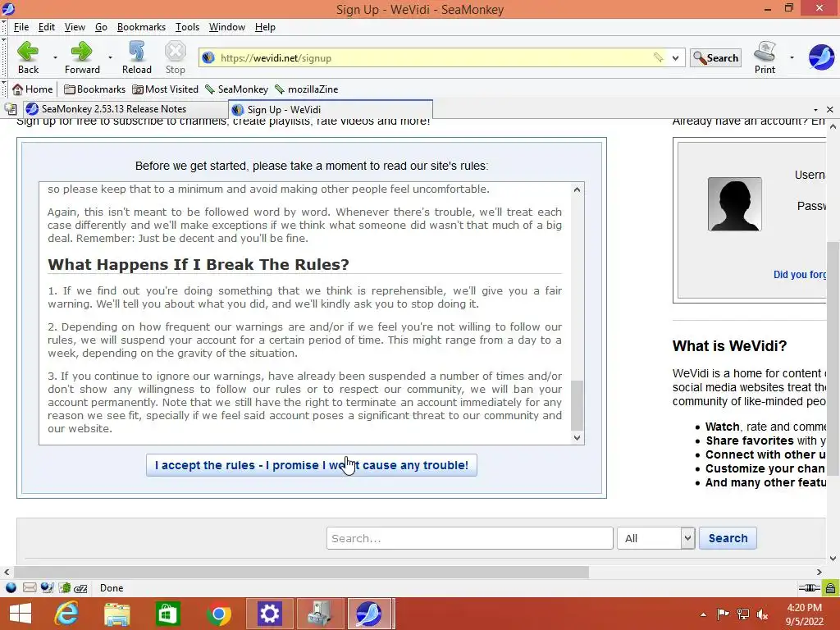The width and height of the screenshot is (840, 630).
Task: Click the security padlock in status bar
Action: pos(830,588)
